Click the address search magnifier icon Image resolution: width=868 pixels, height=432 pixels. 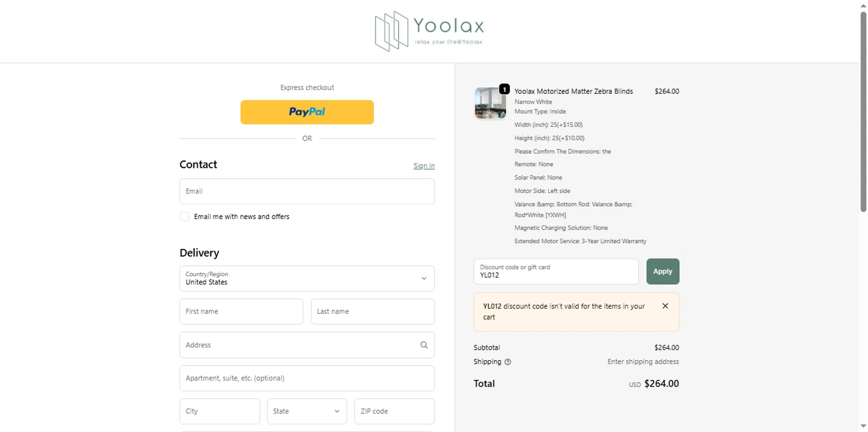(424, 345)
